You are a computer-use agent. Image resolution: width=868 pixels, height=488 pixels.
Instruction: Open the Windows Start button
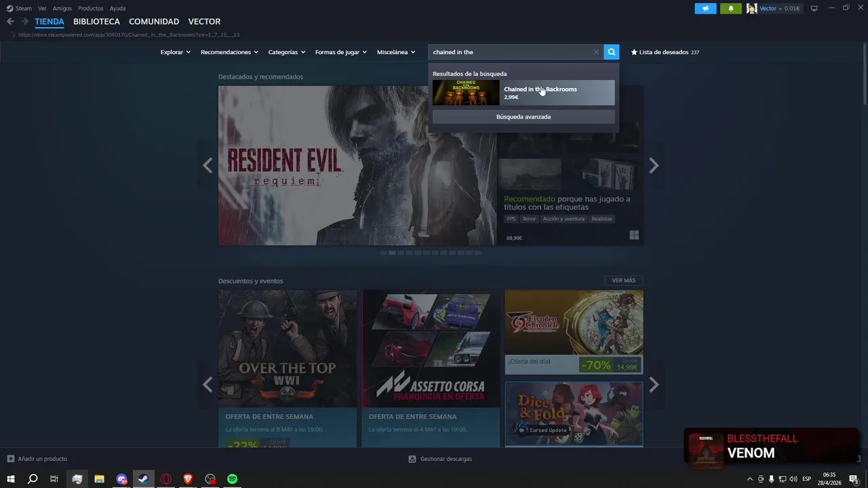(11, 479)
